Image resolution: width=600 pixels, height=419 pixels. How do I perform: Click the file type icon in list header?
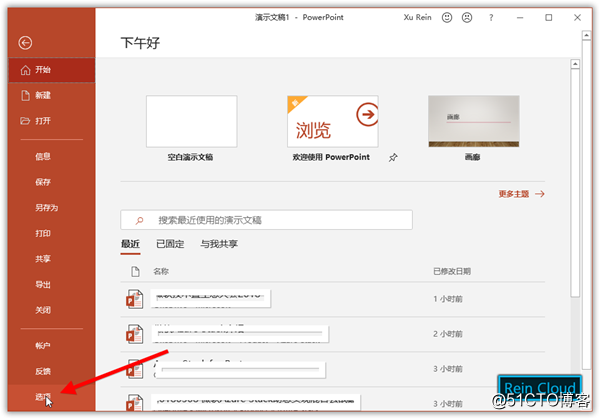pyautogui.click(x=135, y=271)
